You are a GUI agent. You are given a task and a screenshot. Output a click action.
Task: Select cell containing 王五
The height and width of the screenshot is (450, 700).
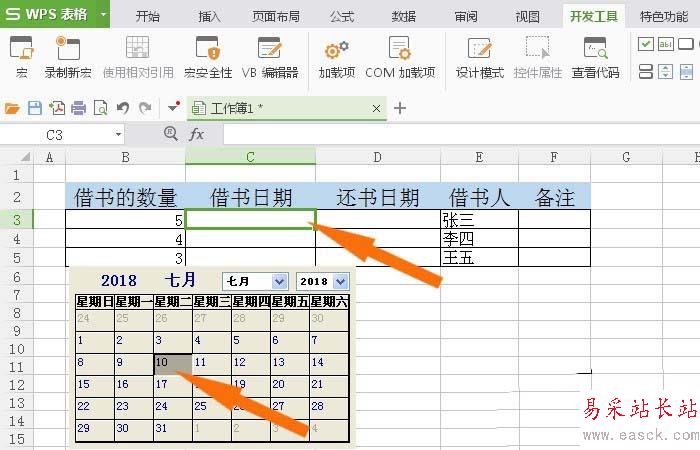point(479,258)
